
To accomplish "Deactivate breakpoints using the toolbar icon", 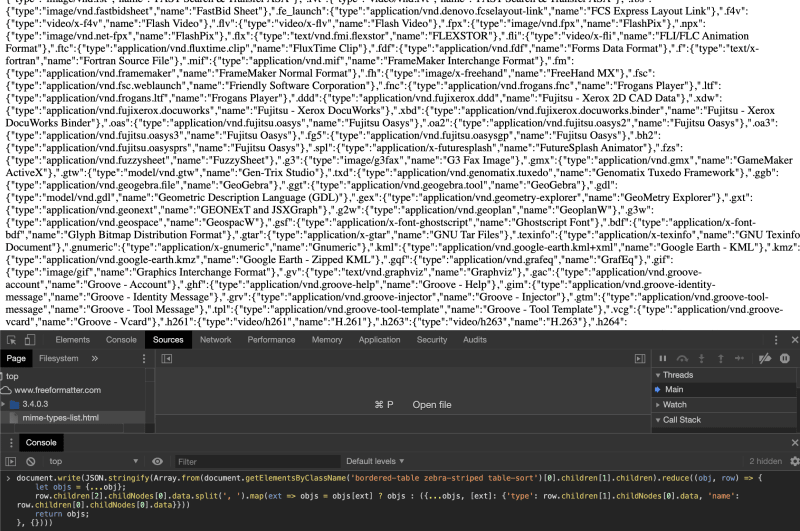I will [765, 359].
